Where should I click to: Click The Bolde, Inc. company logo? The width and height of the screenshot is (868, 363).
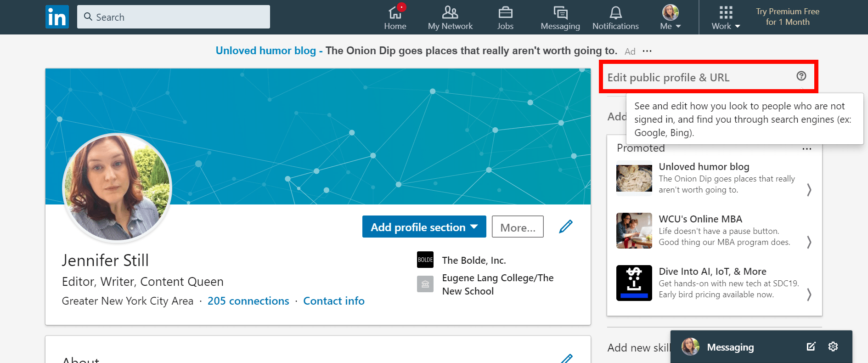click(425, 260)
